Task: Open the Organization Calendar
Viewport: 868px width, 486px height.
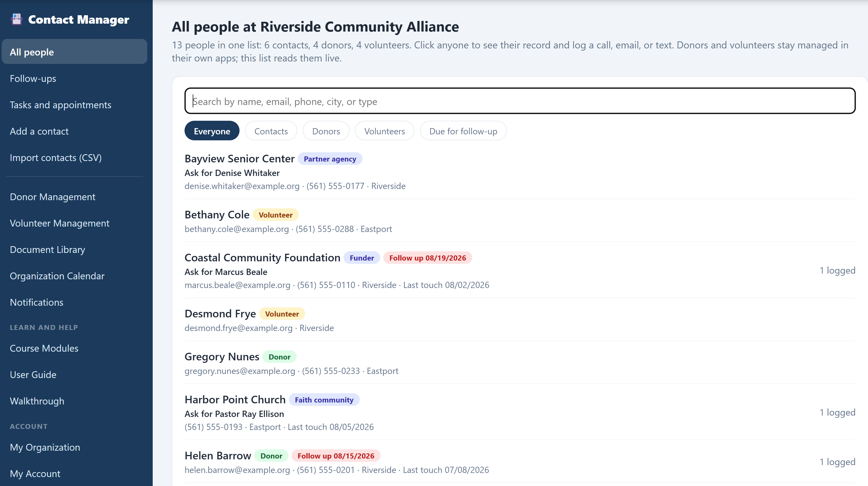Action: click(74, 275)
